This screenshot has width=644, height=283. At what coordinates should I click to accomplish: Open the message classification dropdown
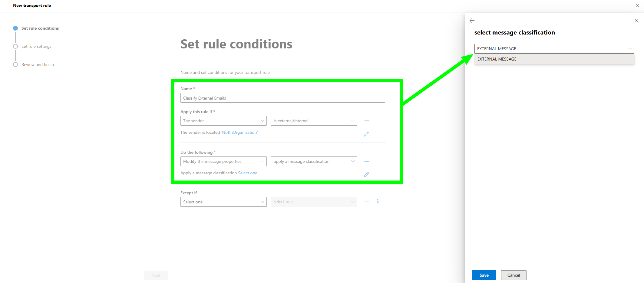point(554,49)
